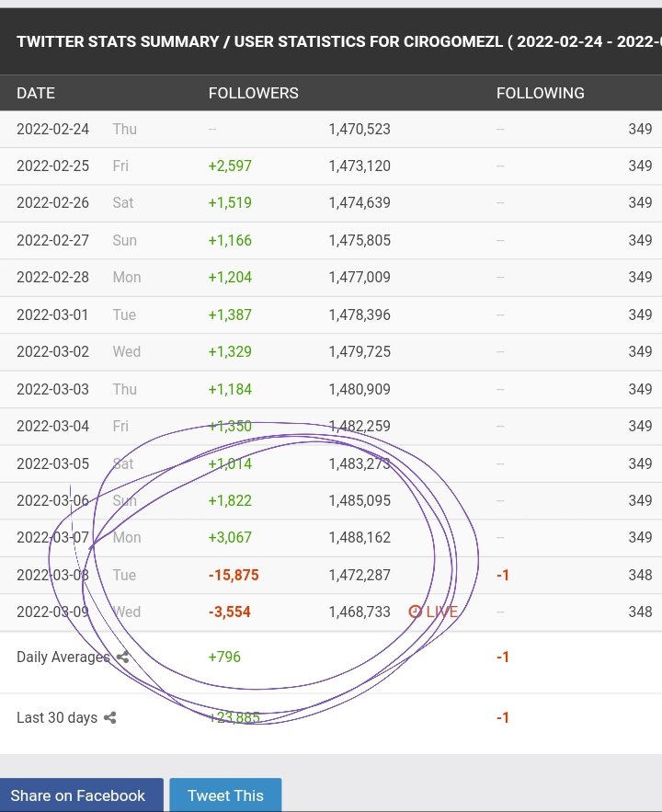The width and height of the screenshot is (662, 812).
Task: Click follower change +1,166
Action: pyautogui.click(x=230, y=240)
